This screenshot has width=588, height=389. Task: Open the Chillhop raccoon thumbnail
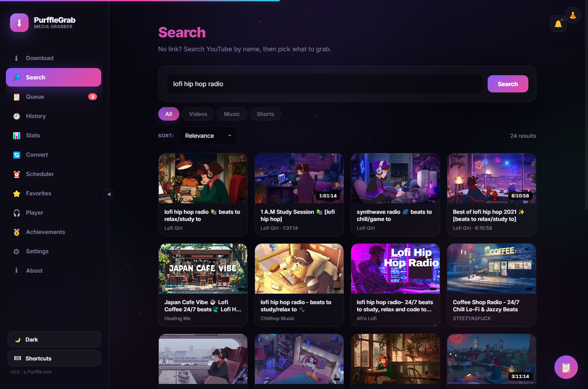coord(299,268)
